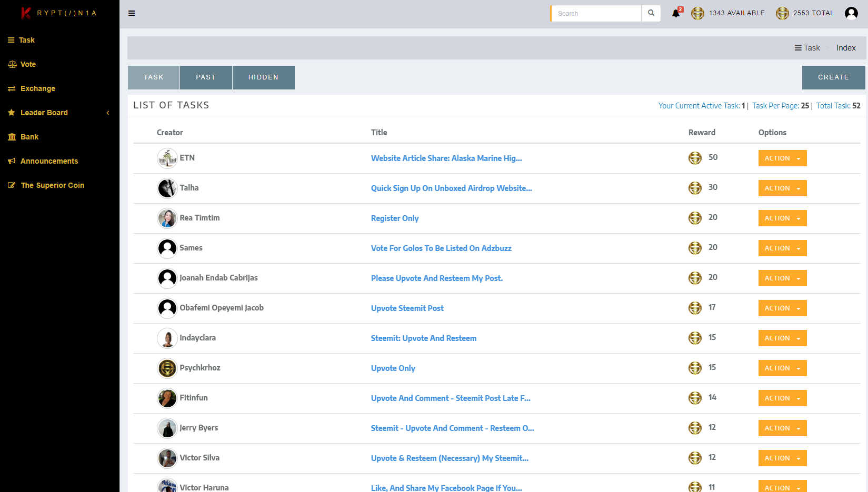Open Please Upvote And Resteem My Post link
868x492 pixels.
tap(437, 278)
